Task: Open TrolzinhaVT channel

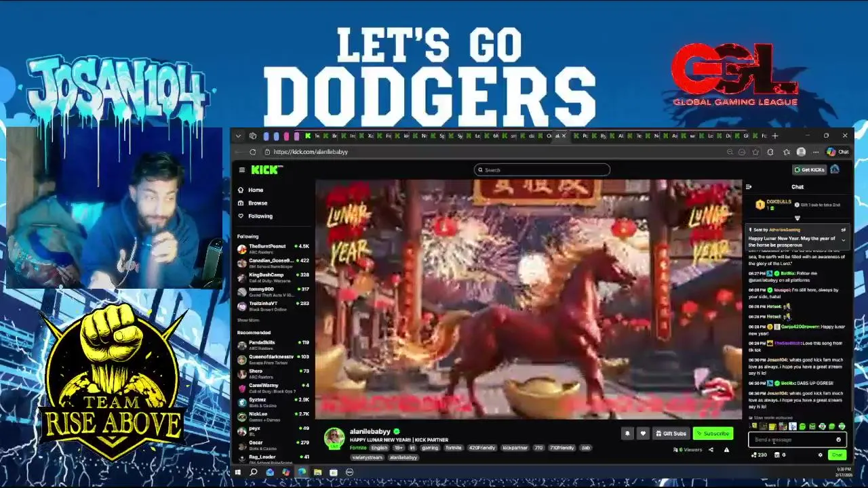Action: coord(273,306)
